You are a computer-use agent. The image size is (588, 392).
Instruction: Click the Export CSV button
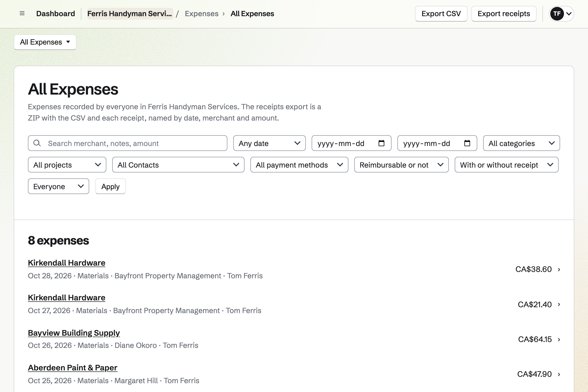pos(441,14)
